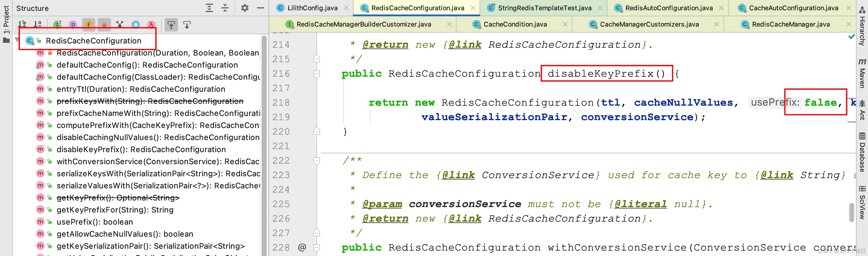This screenshot has height=256, width=868.
Task: Click Collapse All icon in Structure header
Action: click(x=225, y=8)
